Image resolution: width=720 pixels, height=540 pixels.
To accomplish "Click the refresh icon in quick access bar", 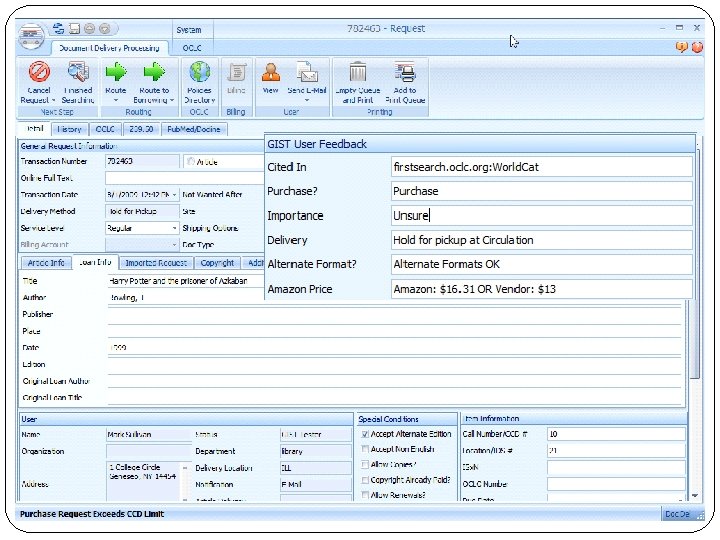I will coord(58,29).
